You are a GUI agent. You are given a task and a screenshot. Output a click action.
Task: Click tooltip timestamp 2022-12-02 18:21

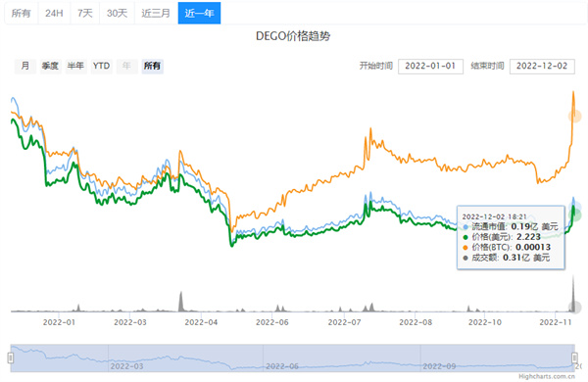[494, 216]
